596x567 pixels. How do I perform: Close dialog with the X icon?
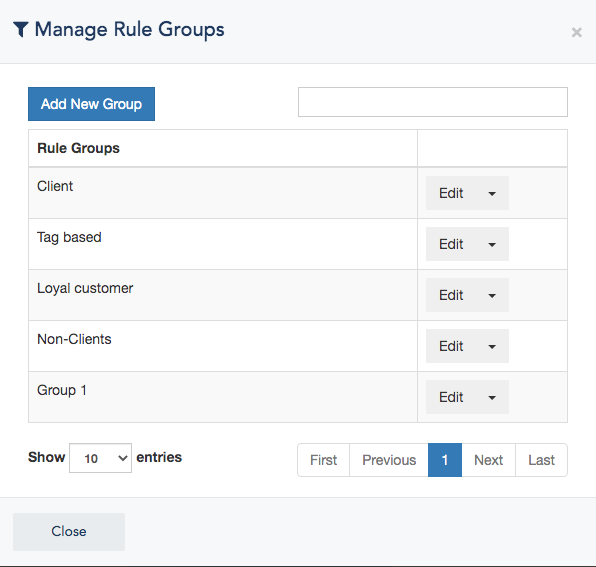[x=577, y=33]
